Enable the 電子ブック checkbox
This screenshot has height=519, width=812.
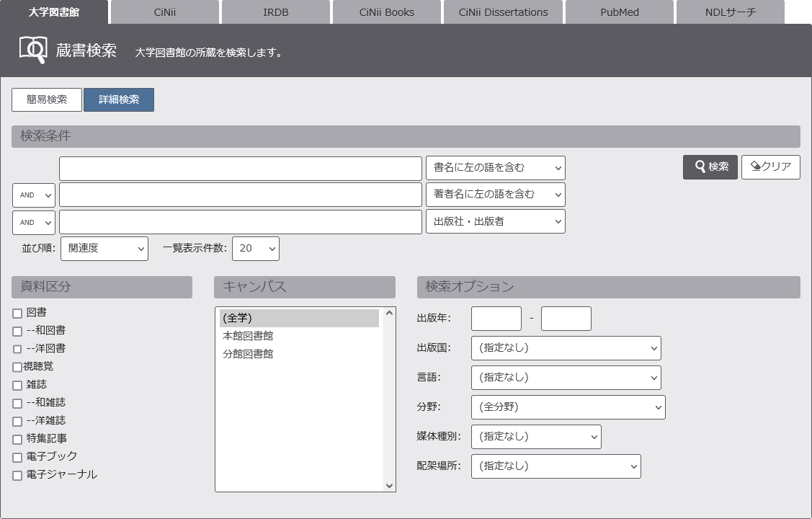point(17,457)
